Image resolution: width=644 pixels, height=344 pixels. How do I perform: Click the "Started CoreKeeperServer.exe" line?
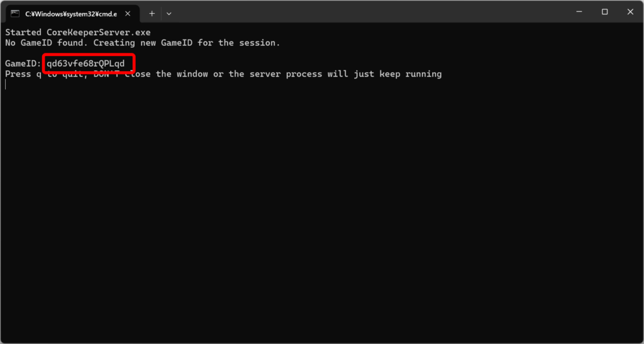(x=78, y=32)
